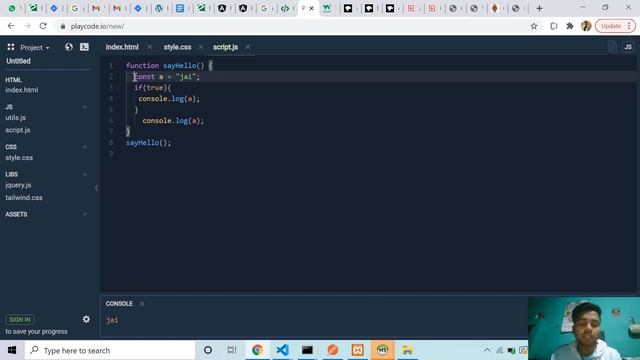This screenshot has height=360, width=640.
Task: Open a new browser tab
Action: (x=539, y=8)
